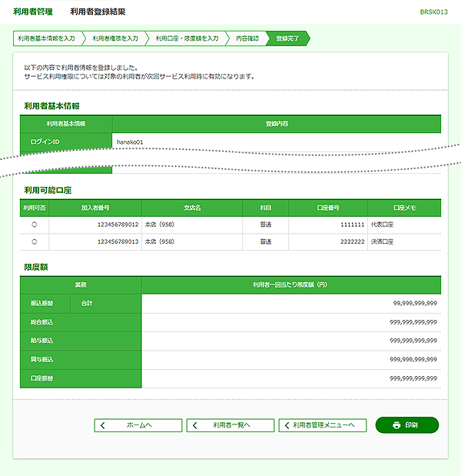Click the 99,999,999,999 limit for 振込振替
The width and height of the screenshot is (461, 476).
[x=415, y=303]
